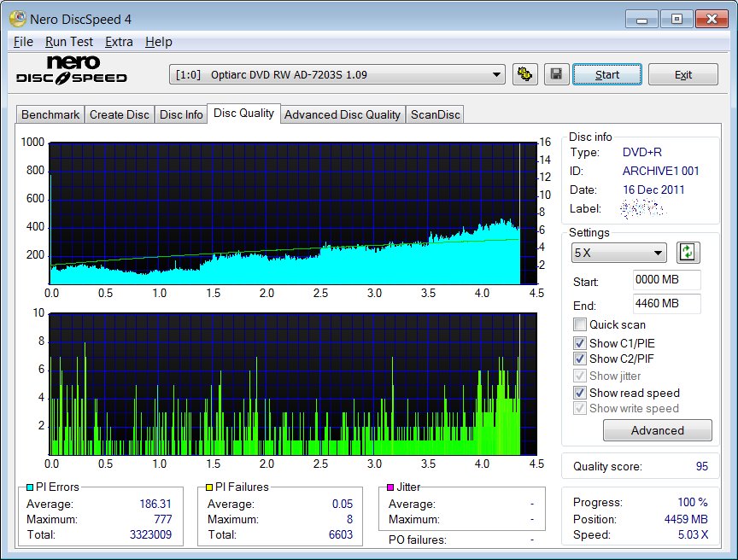Click the Speed value 5.03 X
Screen dimensions: 738x560
(693, 534)
